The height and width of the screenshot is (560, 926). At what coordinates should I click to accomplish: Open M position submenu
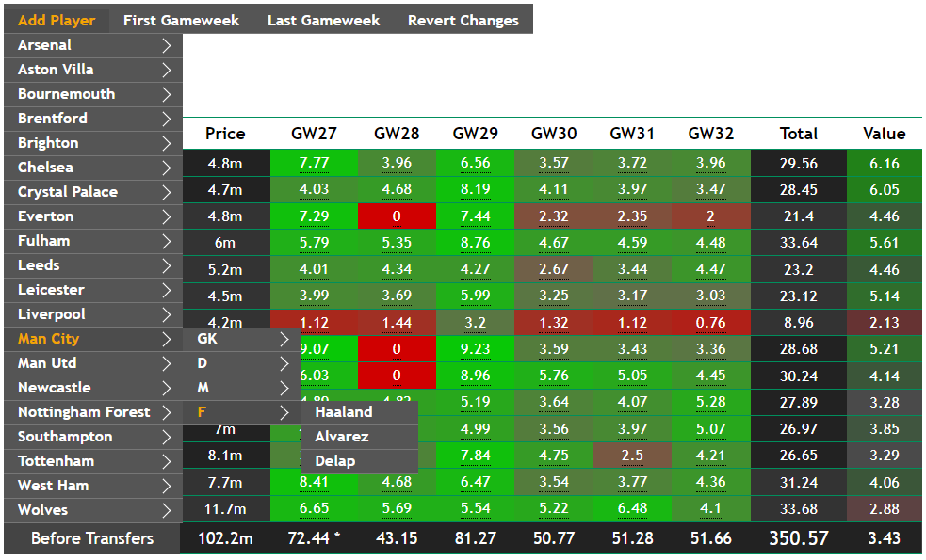click(x=241, y=389)
